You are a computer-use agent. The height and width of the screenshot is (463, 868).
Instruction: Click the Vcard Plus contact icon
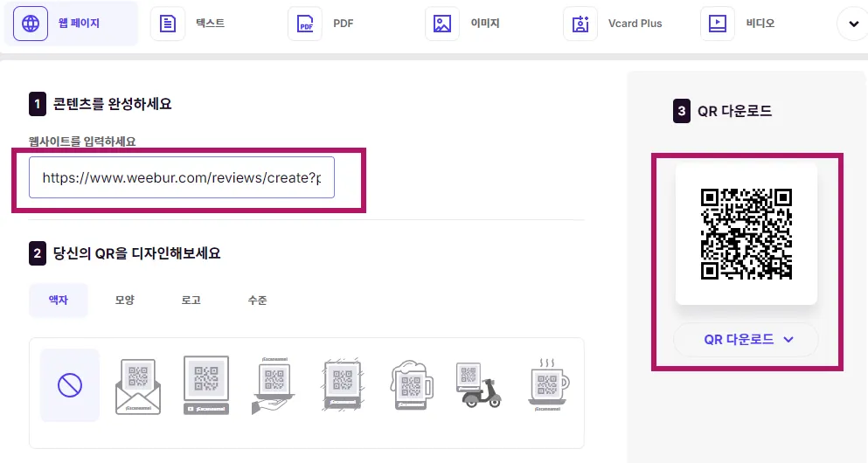[x=580, y=24]
